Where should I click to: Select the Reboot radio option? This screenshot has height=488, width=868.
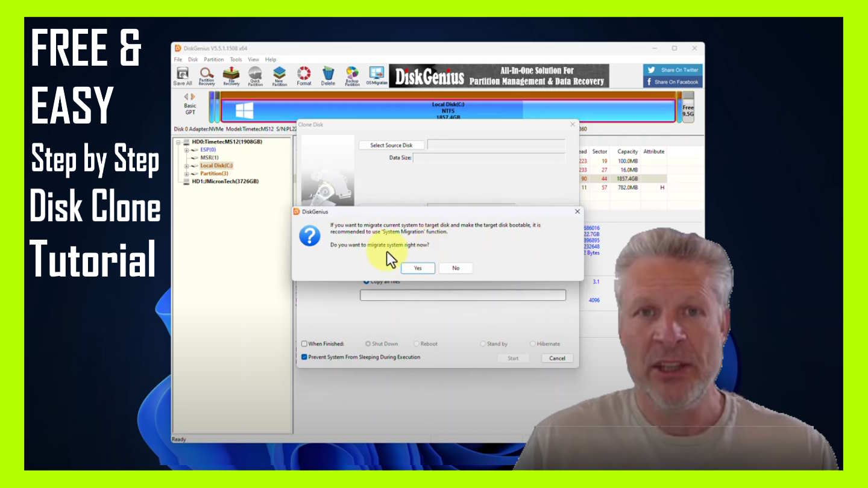[417, 344]
